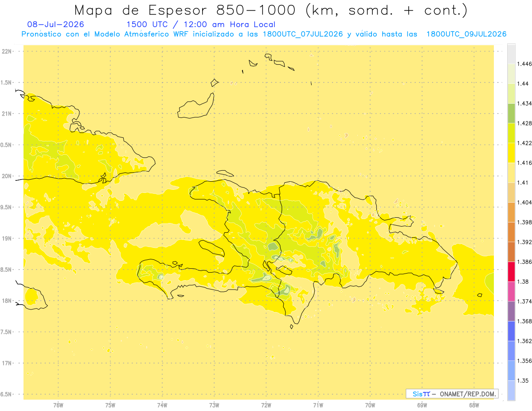Click the colorbar value '1.434'
This screenshot has width=532, height=411.
[x=524, y=103]
